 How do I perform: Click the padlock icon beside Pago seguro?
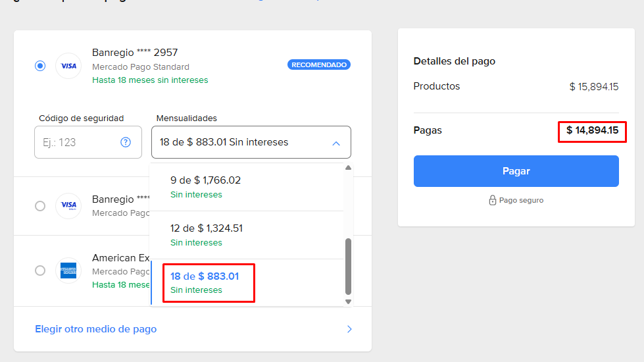(x=492, y=200)
